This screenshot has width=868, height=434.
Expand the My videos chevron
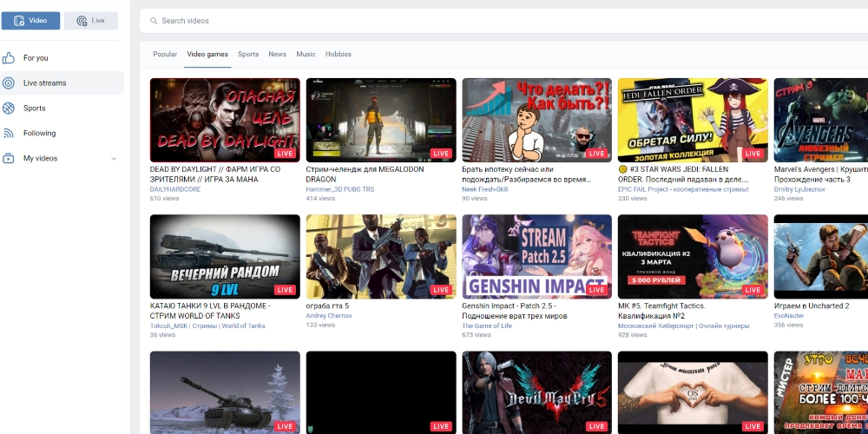(114, 159)
